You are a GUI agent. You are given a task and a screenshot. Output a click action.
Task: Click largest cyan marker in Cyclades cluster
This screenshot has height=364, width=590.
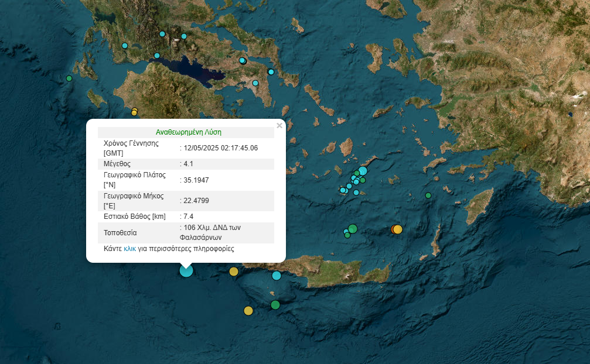pos(363,171)
